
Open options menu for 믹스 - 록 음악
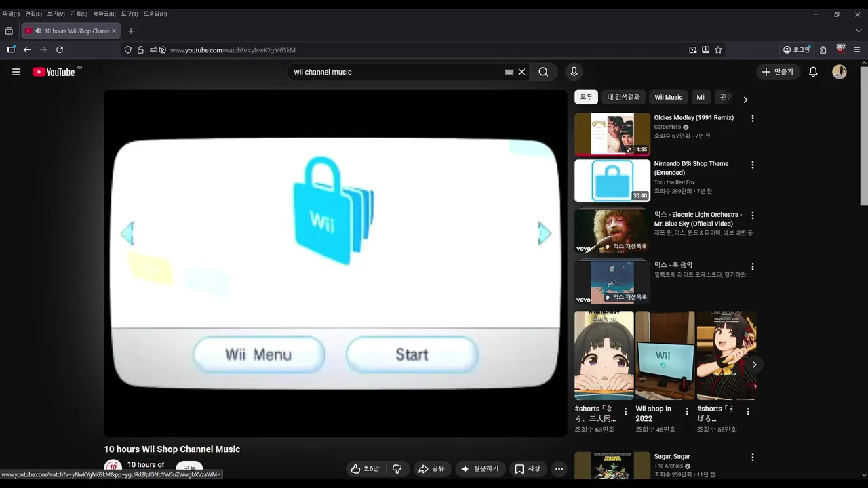752,266
